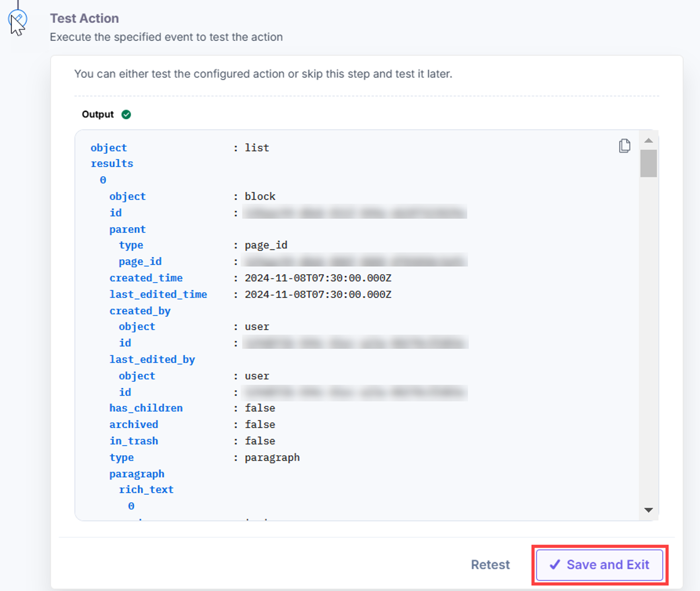Click the 'page_id' key under parent
The image size is (700, 591).
tap(140, 261)
